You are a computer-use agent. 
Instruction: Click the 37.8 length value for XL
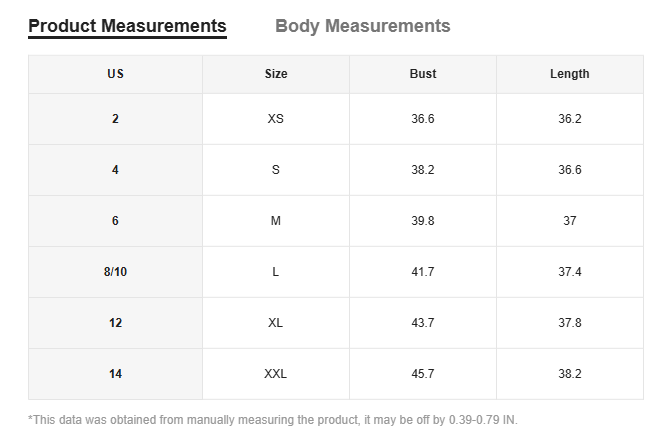pyautogui.click(x=569, y=323)
